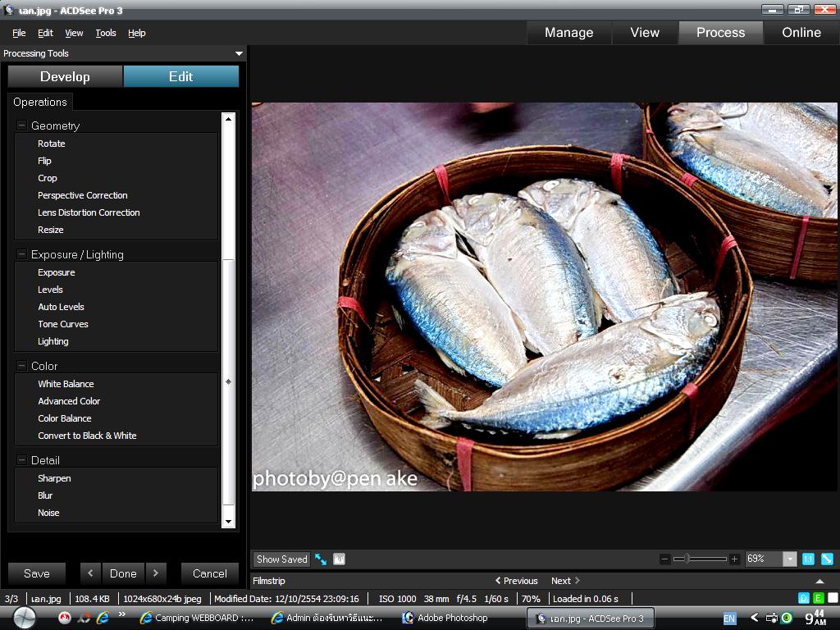Collapse the Exposure / Lighting group

click(x=22, y=254)
